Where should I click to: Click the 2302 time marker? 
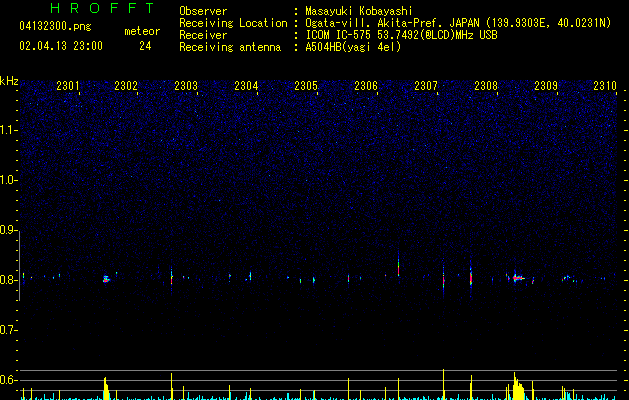click(x=126, y=85)
